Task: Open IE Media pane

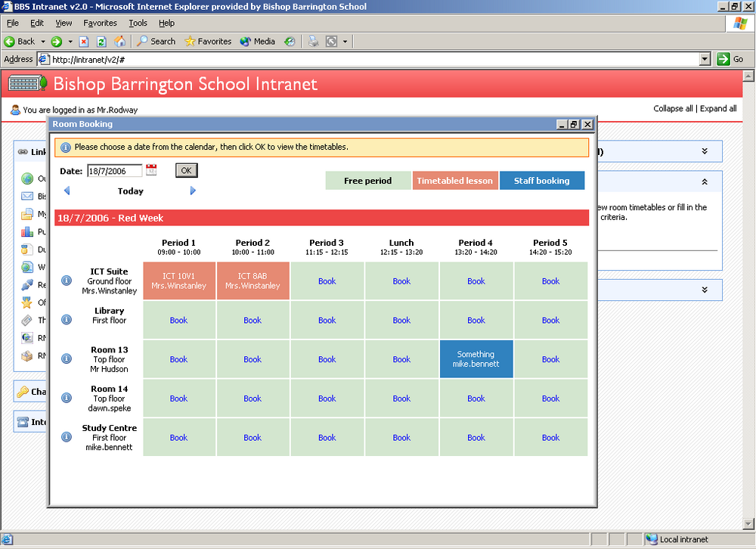Action: tap(258, 42)
